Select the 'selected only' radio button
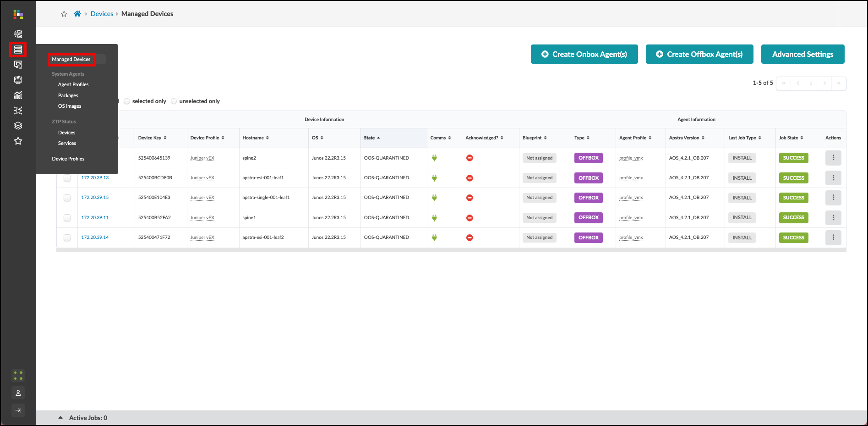The height and width of the screenshot is (426, 868). click(127, 101)
